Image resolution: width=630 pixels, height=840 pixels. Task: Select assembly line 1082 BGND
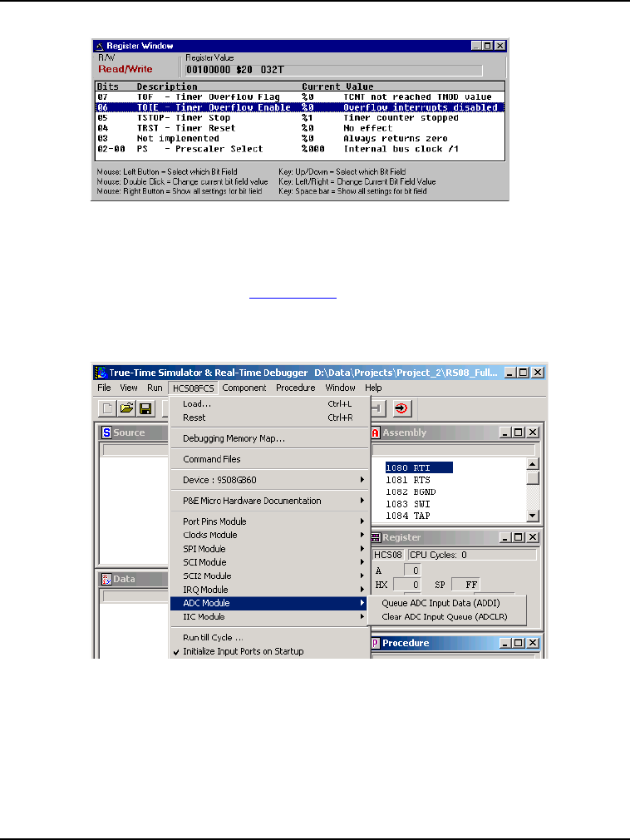click(x=411, y=492)
